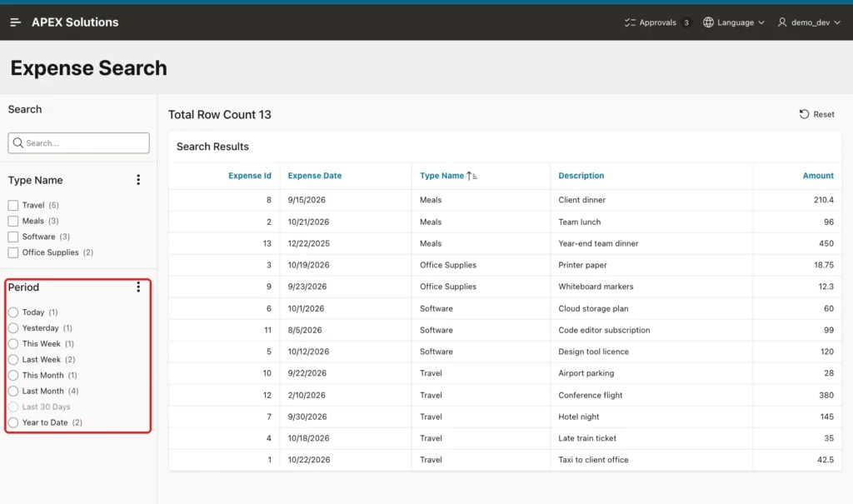Screen dimensions: 853x504
Task: Check the Software checkbox
Action: (13, 237)
